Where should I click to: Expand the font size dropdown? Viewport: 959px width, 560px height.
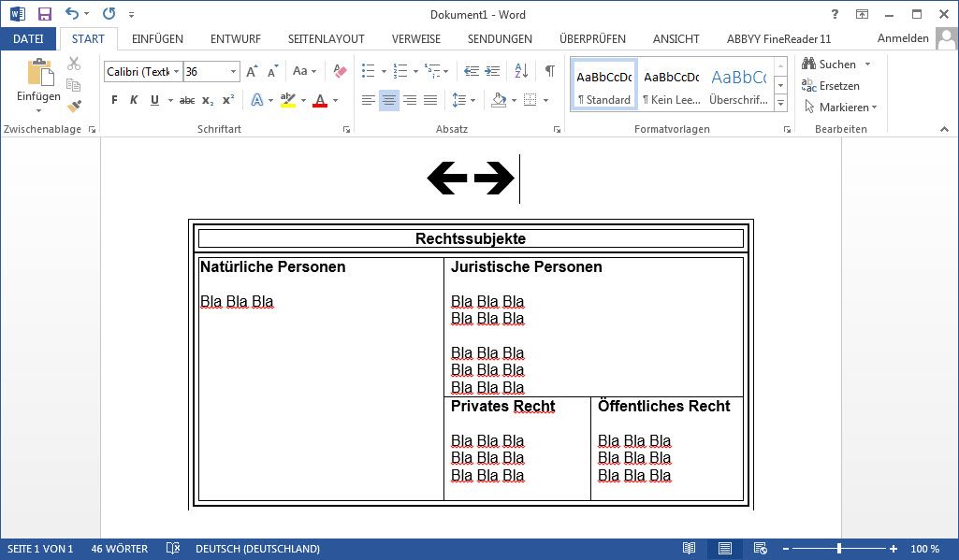coord(234,72)
